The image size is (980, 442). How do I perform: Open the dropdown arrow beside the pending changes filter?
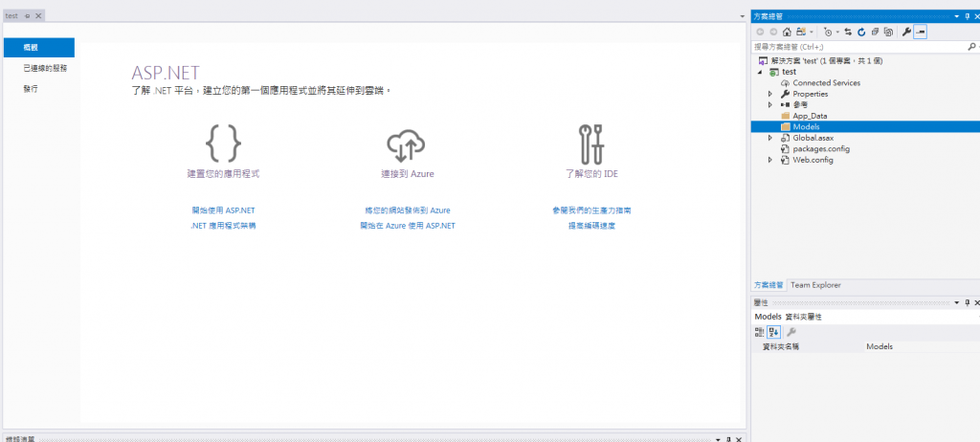pyautogui.click(x=837, y=33)
